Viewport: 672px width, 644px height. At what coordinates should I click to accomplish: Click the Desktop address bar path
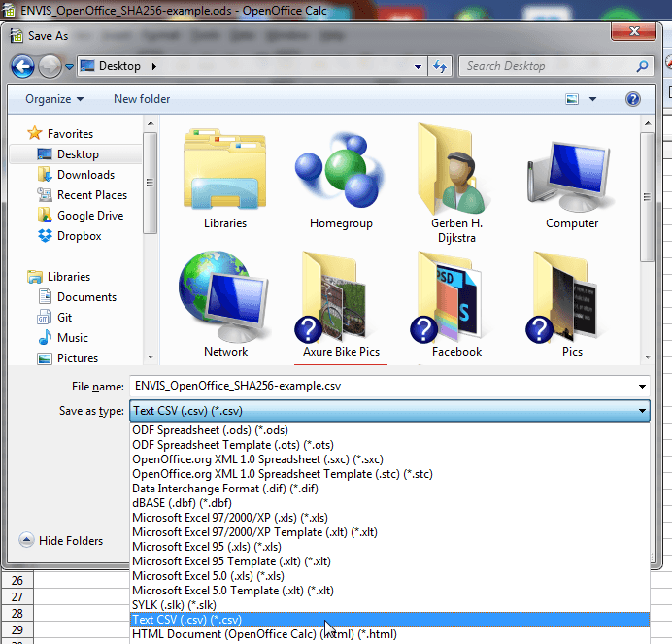[x=119, y=66]
